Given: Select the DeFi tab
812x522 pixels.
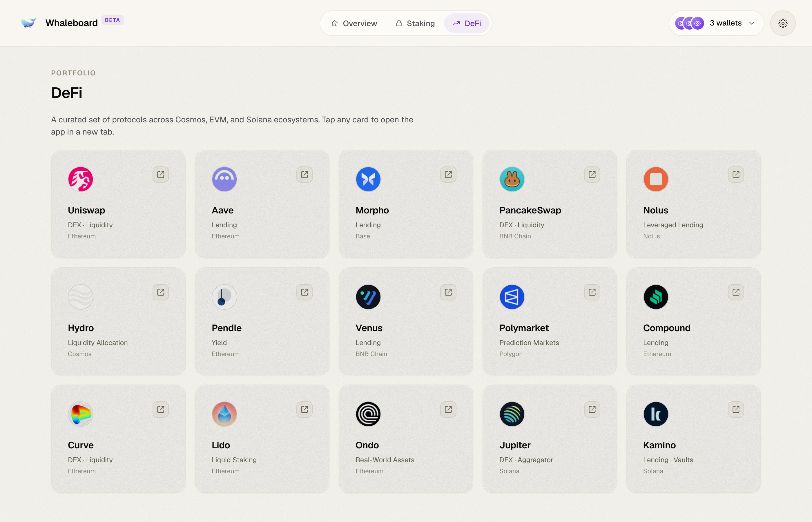Looking at the screenshot, I should point(467,23).
